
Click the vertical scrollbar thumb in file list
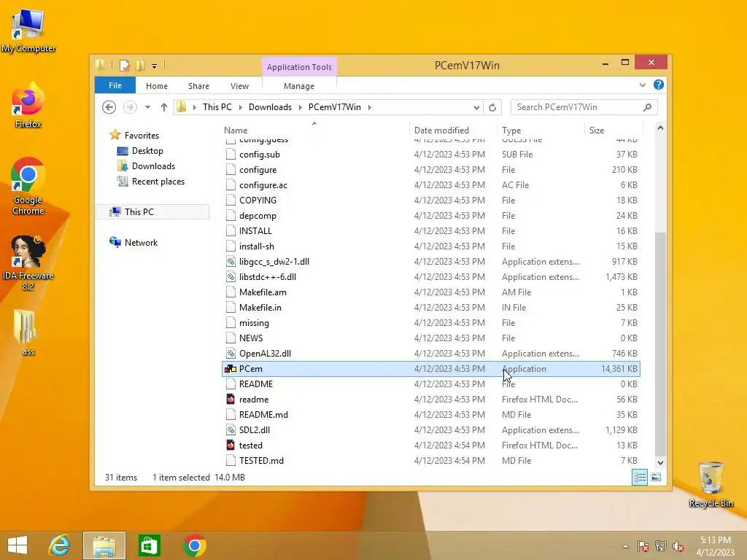[x=660, y=344]
